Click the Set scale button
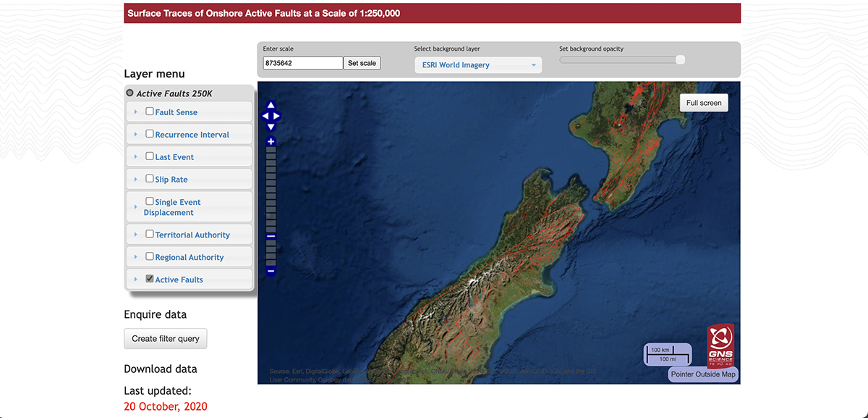 click(x=362, y=63)
